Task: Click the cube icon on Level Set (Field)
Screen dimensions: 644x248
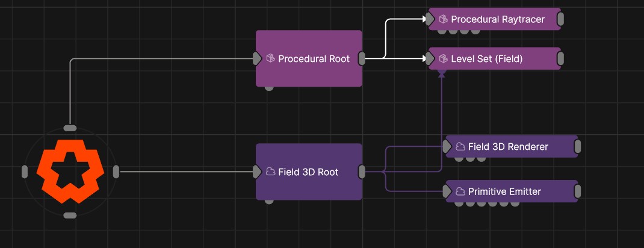Action: [443, 59]
